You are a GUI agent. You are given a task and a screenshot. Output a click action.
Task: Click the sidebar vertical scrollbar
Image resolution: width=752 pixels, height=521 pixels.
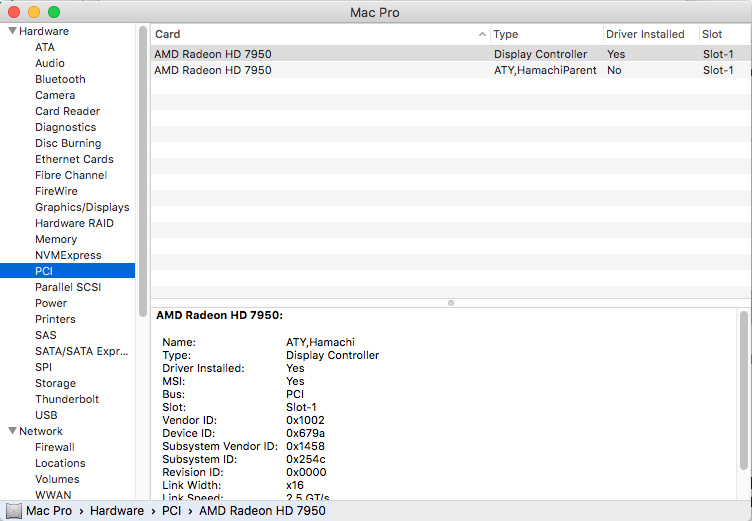click(143, 171)
